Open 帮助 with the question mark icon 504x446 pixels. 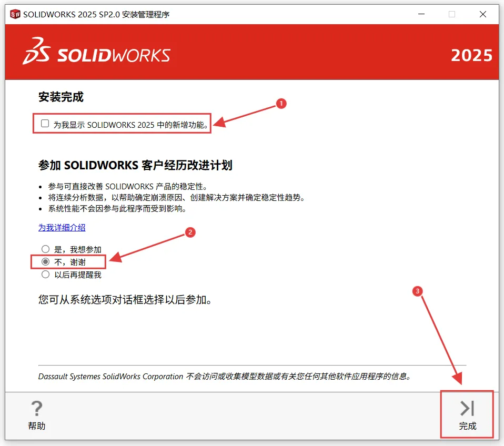[37, 415]
